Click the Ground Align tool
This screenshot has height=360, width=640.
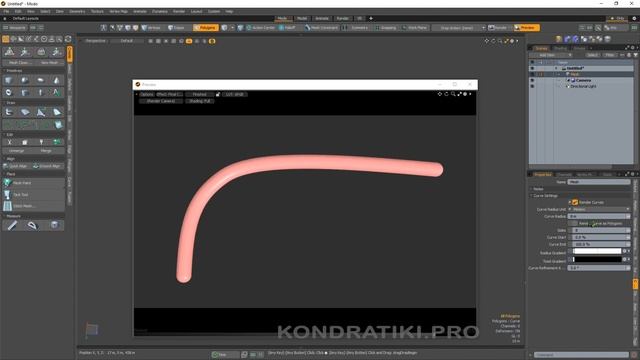coord(49,166)
